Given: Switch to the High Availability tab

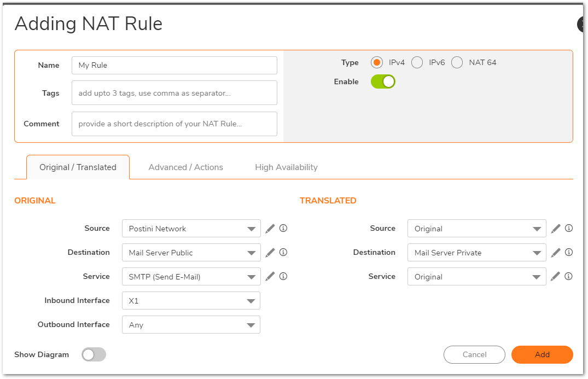Looking at the screenshot, I should 287,167.
